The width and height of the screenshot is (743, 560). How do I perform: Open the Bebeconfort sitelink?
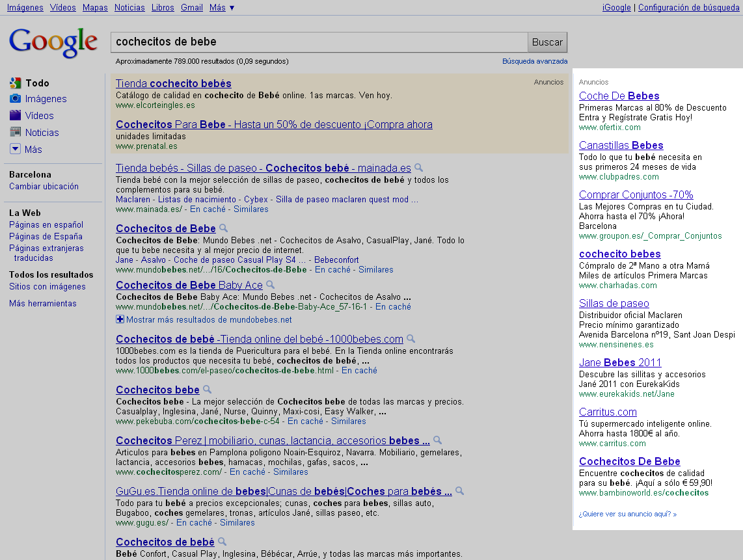[336, 260]
